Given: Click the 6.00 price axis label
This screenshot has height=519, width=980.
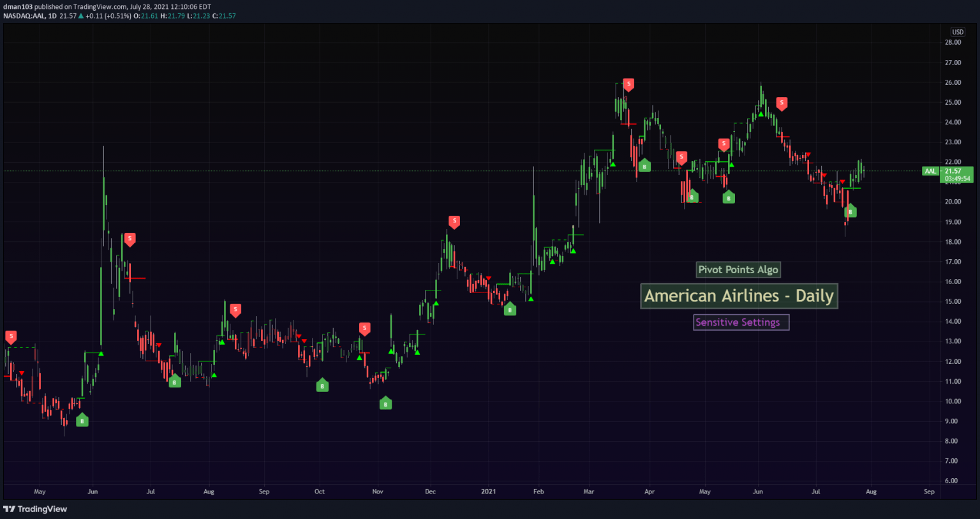Looking at the screenshot, I should click(x=951, y=481).
